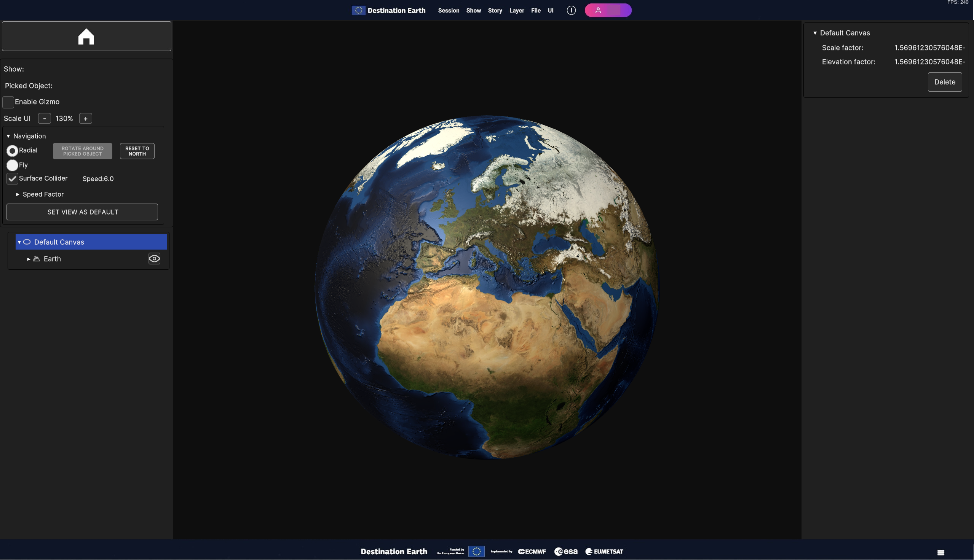974x560 pixels.
Task: Collapse the Navigation section
Action: (x=8, y=136)
